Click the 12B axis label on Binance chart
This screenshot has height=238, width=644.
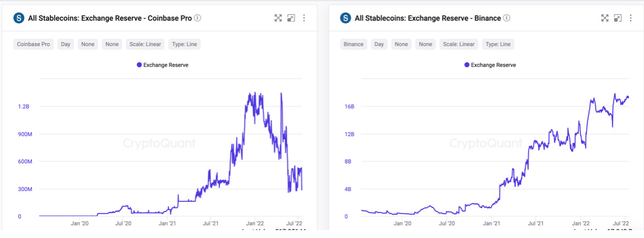click(x=350, y=134)
